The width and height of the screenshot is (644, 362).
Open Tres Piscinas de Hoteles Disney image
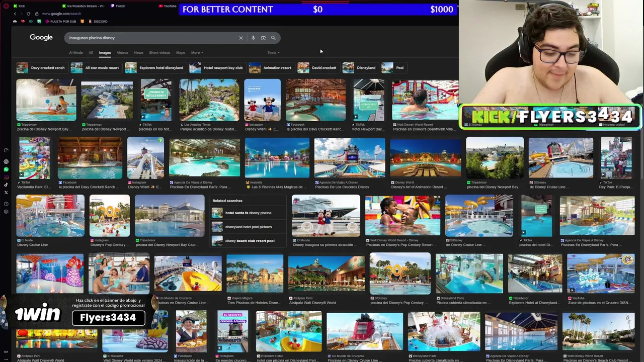pyautogui.click(x=255, y=275)
